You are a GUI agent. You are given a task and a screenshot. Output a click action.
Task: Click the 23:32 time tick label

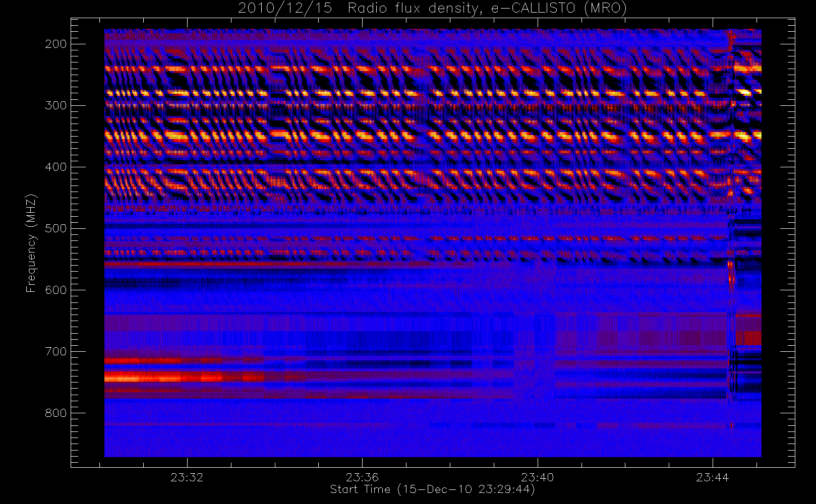click(187, 477)
